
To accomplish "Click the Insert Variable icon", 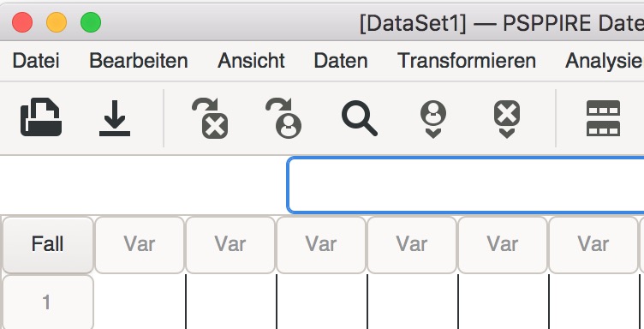I will tap(507, 119).
